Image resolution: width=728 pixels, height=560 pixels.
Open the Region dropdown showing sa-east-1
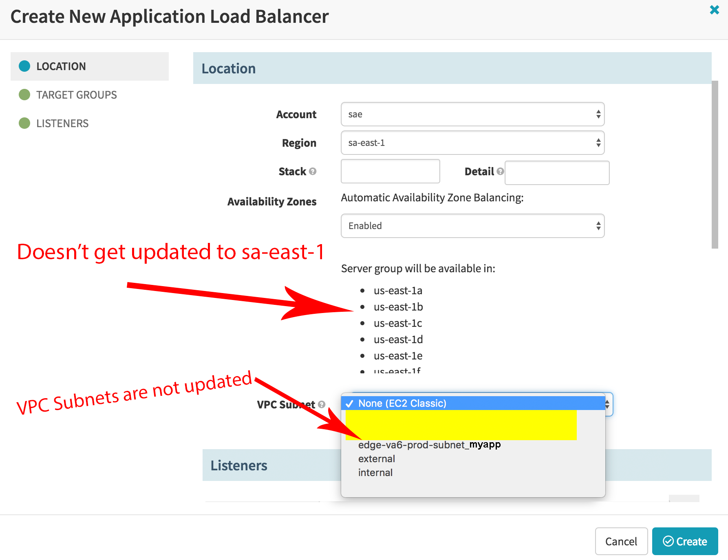(x=472, y=143)
